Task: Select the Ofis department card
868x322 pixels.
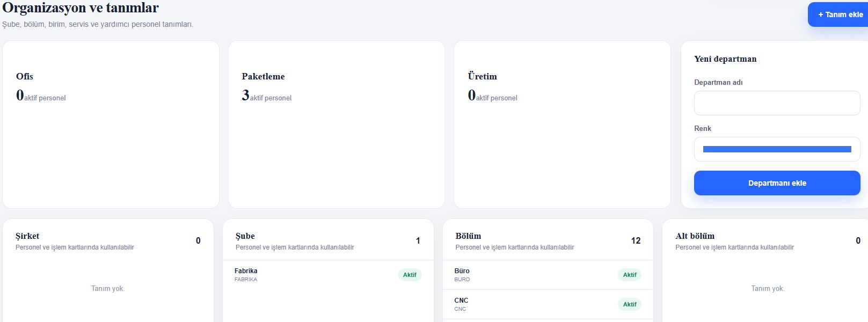Action: coord(111,125)
